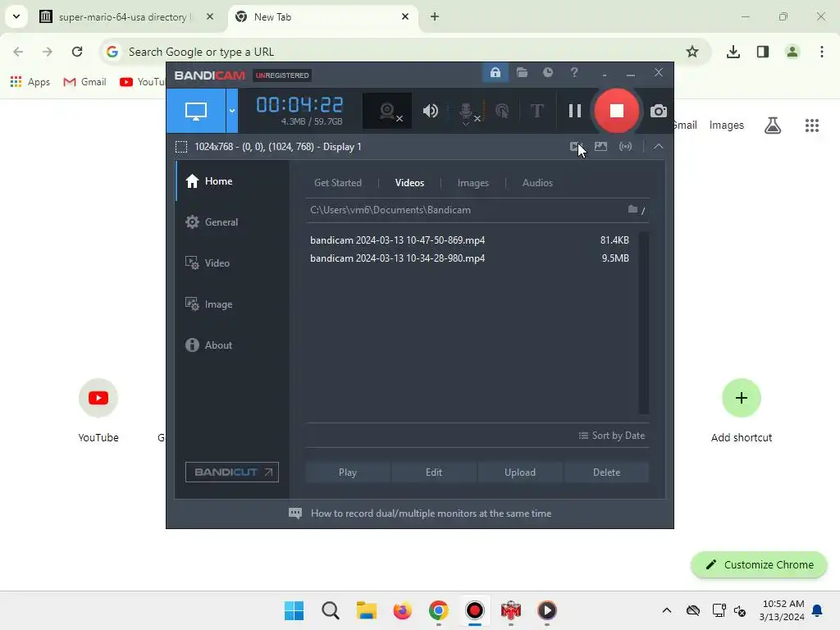
Task: Select bandicam 2024-03-13 10-34-28-980.mp4
Action: click(x=469, y=258)
